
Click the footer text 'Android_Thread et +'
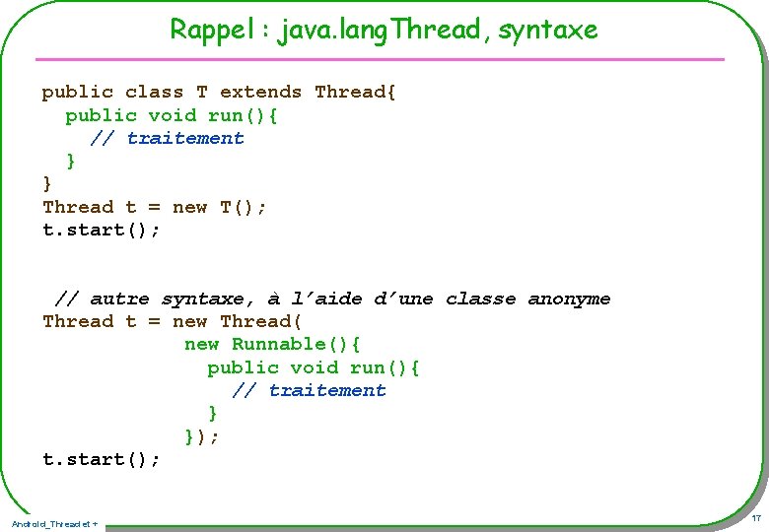[x=54, y=524]
